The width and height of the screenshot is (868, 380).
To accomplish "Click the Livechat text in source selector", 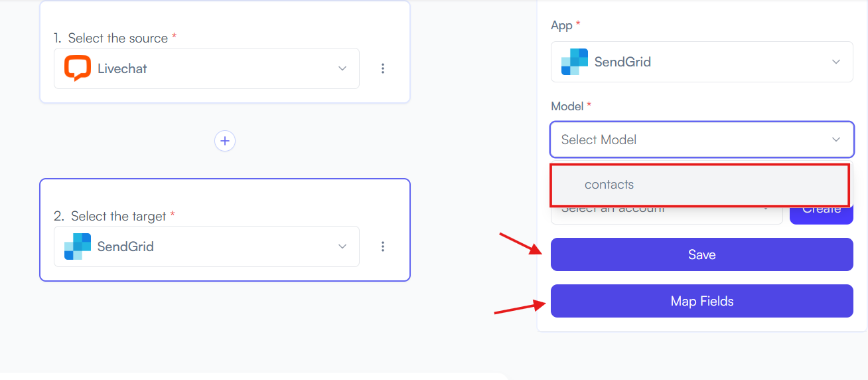I will tap(122, 68).
